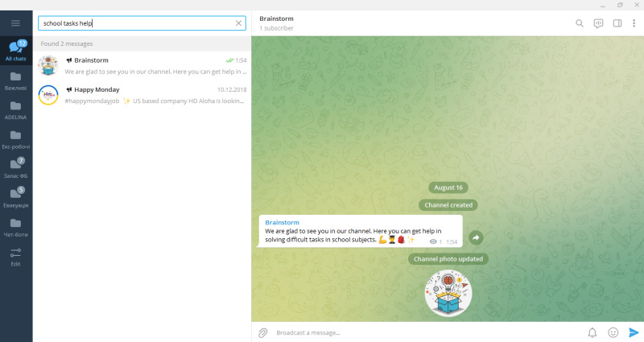
Task: Click the paperclip attach file icon
Action: coord(263,332)
